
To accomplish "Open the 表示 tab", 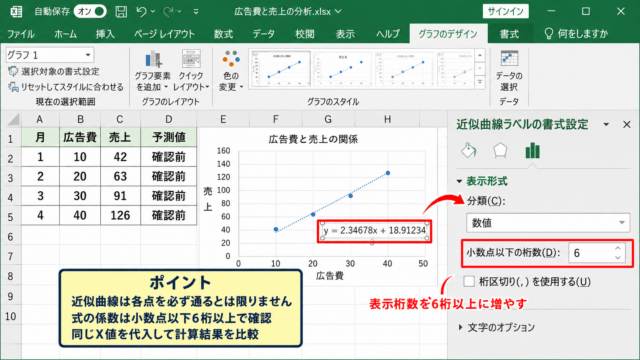I will click(x=345, y=34).
